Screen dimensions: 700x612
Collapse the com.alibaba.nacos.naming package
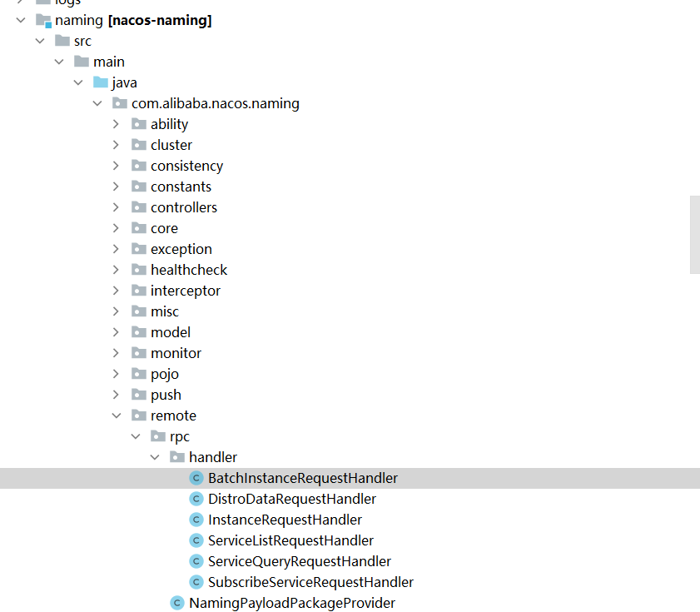click(x=97, y=102)
